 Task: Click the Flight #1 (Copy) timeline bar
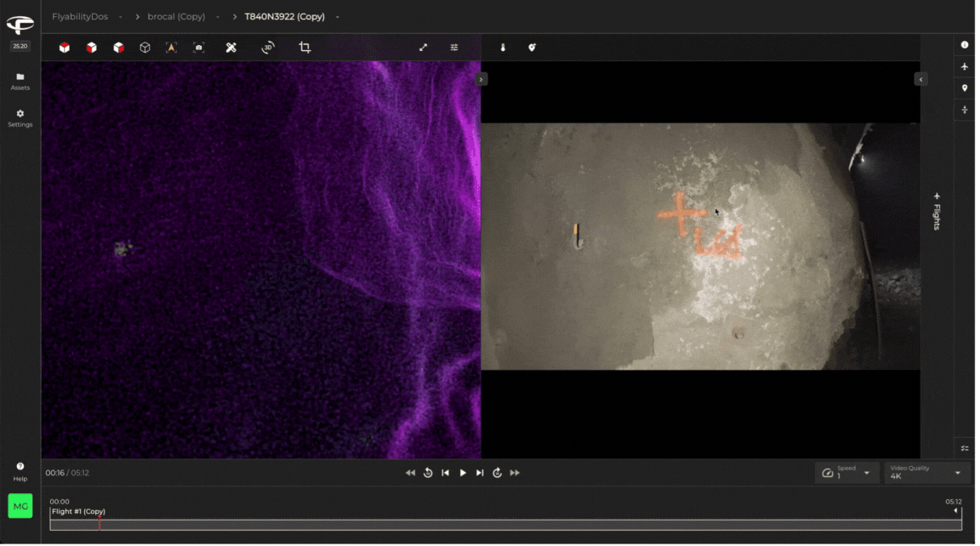tap(505, 525)
